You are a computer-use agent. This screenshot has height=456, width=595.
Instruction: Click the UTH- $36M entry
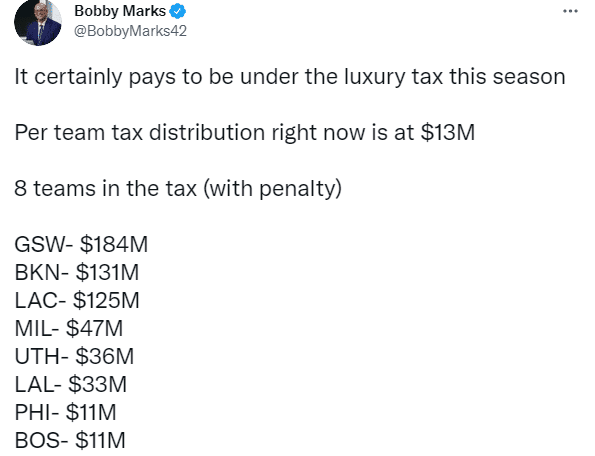(74, 356)
